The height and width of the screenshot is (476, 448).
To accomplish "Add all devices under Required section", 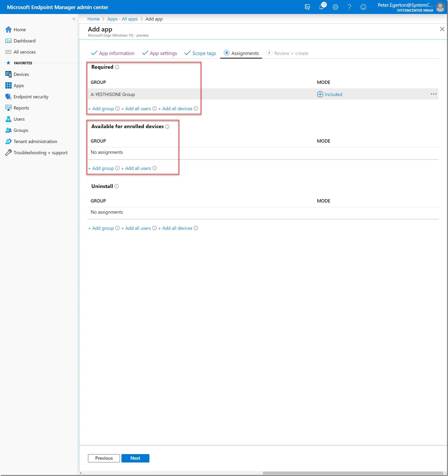I will (x=177, y=109).
